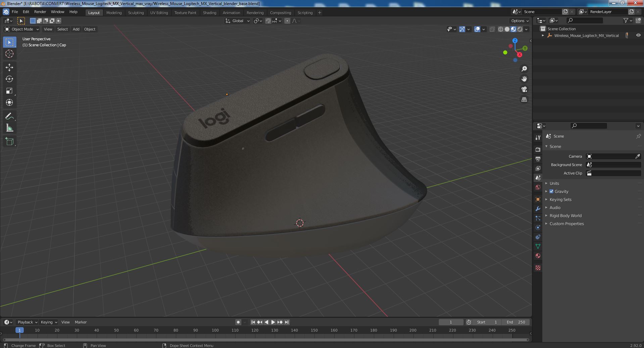This screenshot has width=644, height=348.
Task: Open the Object properties tab
Action: (538, 199)
